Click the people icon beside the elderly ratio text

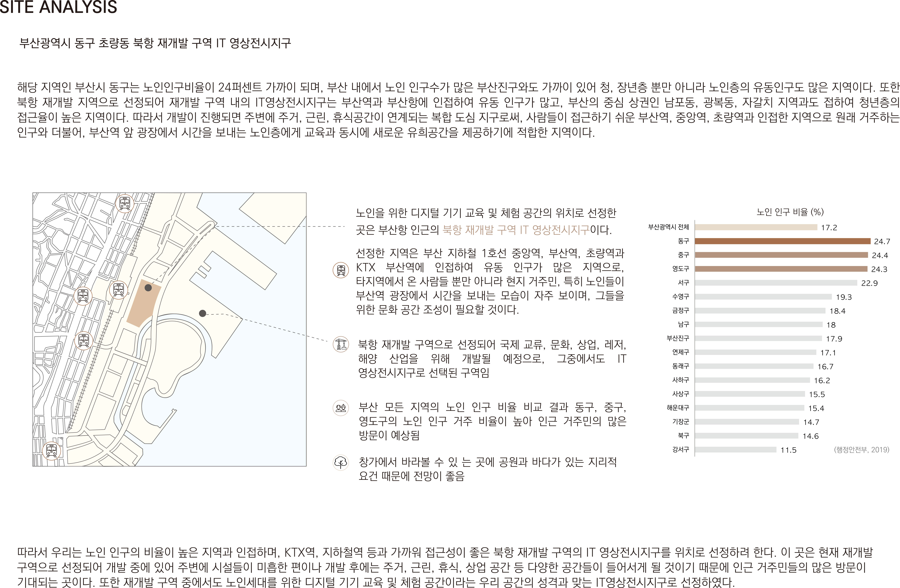[341, 408]
